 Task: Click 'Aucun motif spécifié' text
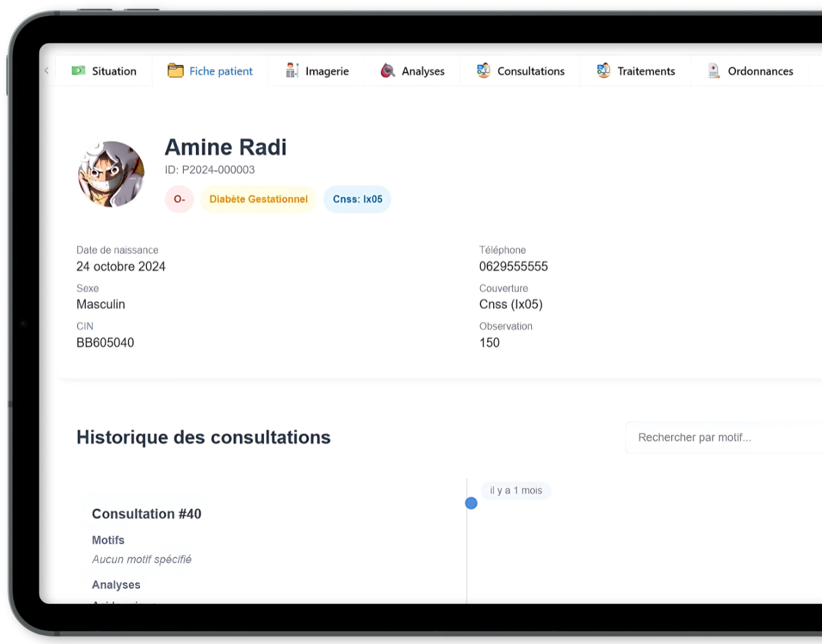(x=142, y=559)
